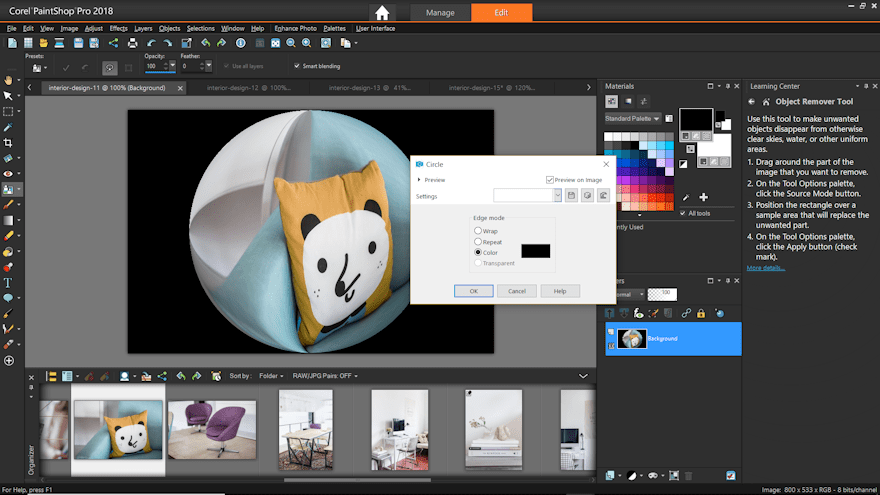880x495 pixels.
Task: Open the Settings preset dropdown
Action: point(557,196)
